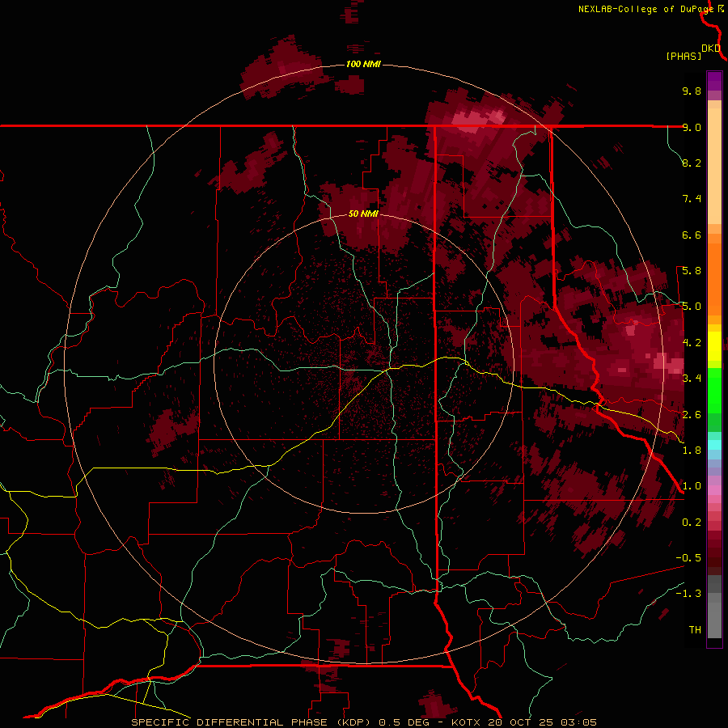Pick the purple swatch at the legend top

tap(714, 82)
